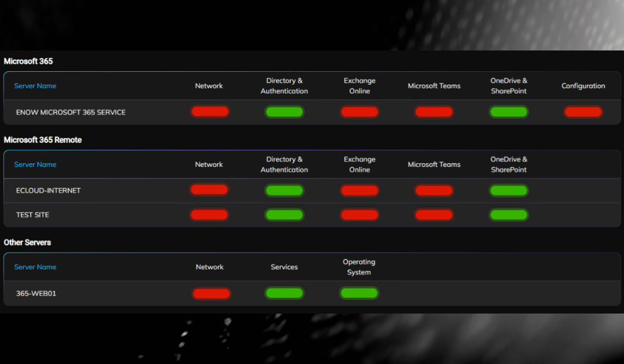624x364 pixels.
Task: Click Exchange Online header in Microsoft 365 table
Action: coord(359,86)
